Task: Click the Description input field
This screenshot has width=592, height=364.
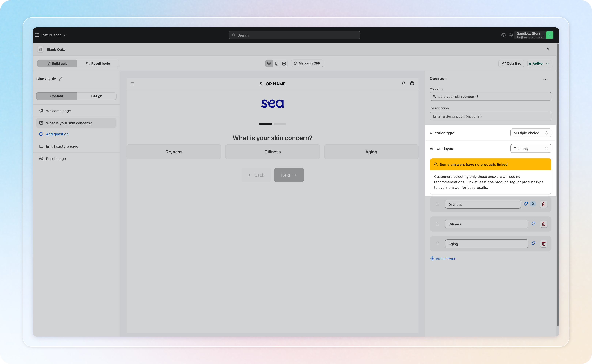Action: coord(490,116)
